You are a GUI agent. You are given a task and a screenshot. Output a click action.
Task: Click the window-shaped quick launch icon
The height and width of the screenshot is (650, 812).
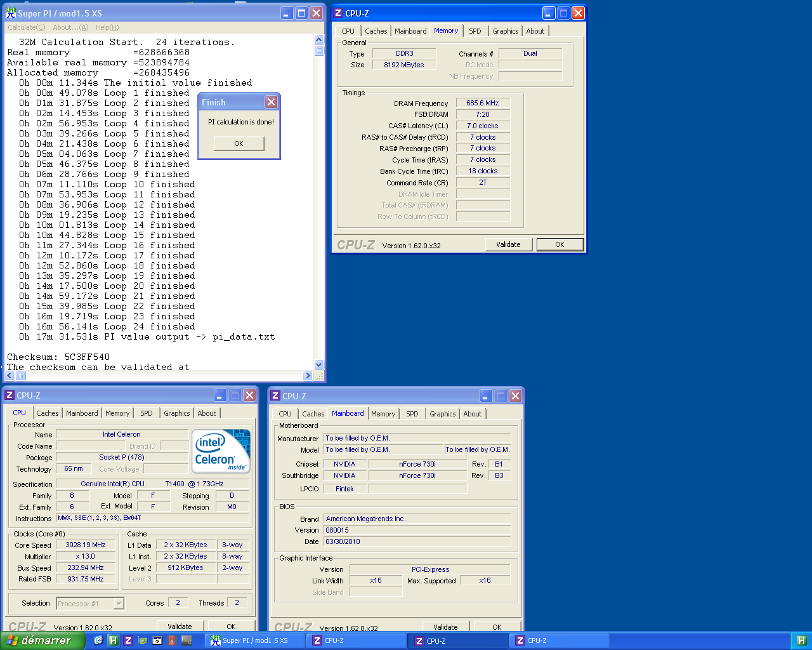(157, 640)
